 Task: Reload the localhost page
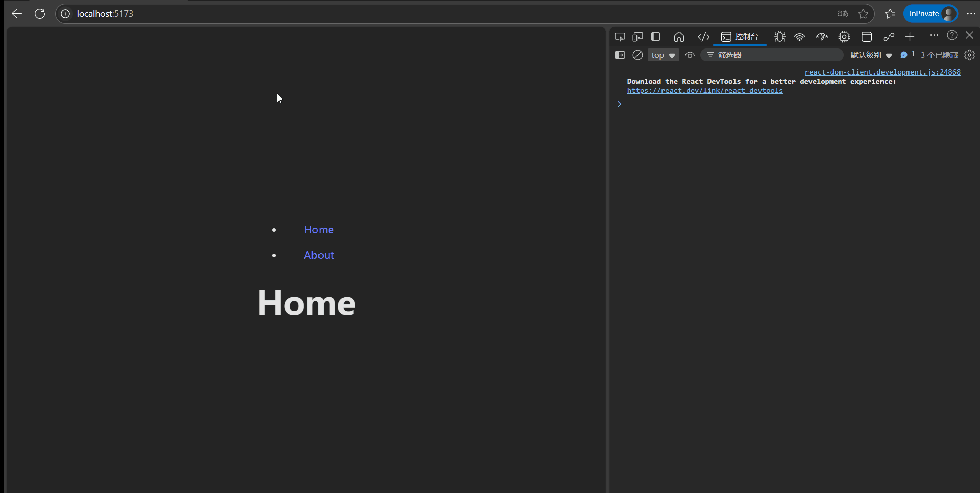(x=40, y=14)
